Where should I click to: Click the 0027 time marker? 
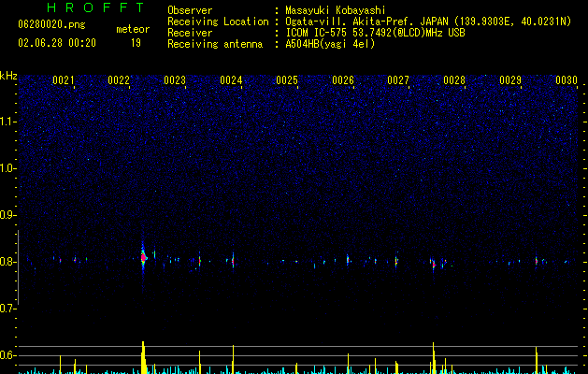pos(398,80)
